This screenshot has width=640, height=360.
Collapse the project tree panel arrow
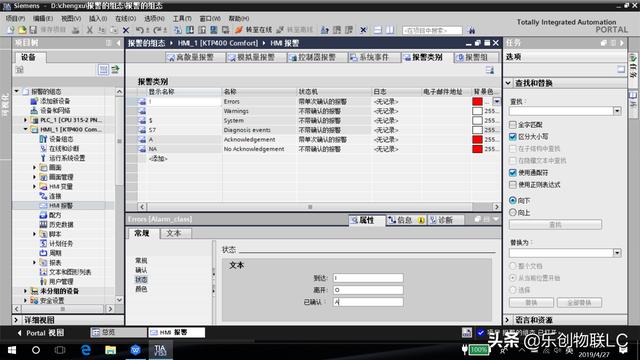[x=119, y=43]
